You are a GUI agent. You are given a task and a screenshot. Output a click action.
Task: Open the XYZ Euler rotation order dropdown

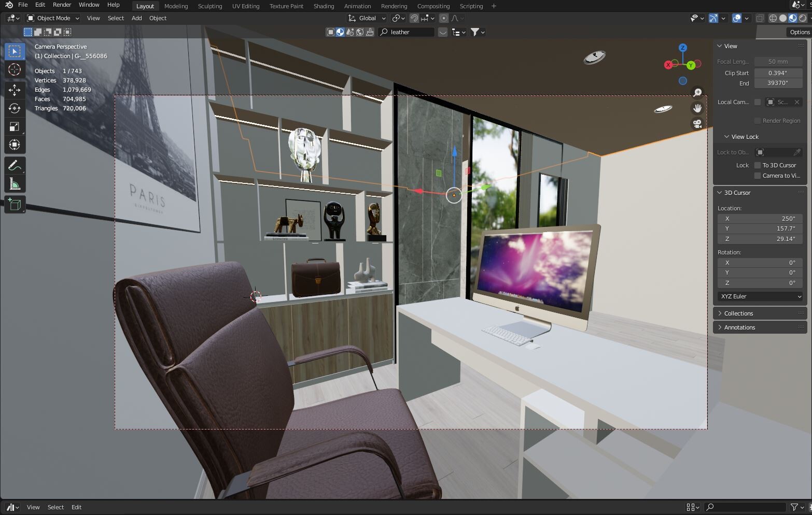pos(760,296)
